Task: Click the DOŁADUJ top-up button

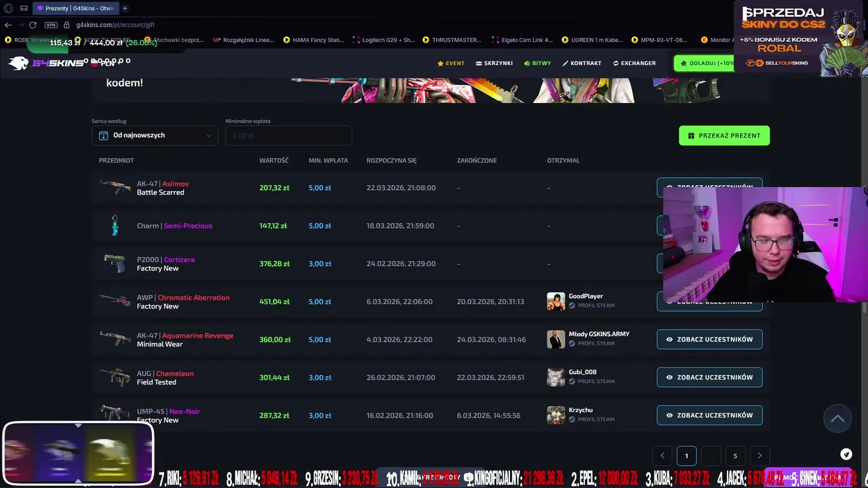Action: [x=705, y=63]
